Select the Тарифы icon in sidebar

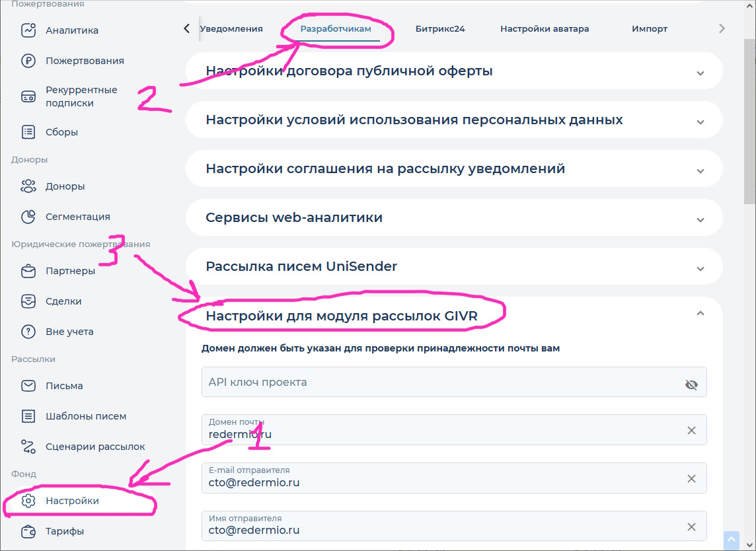point(27,531)
